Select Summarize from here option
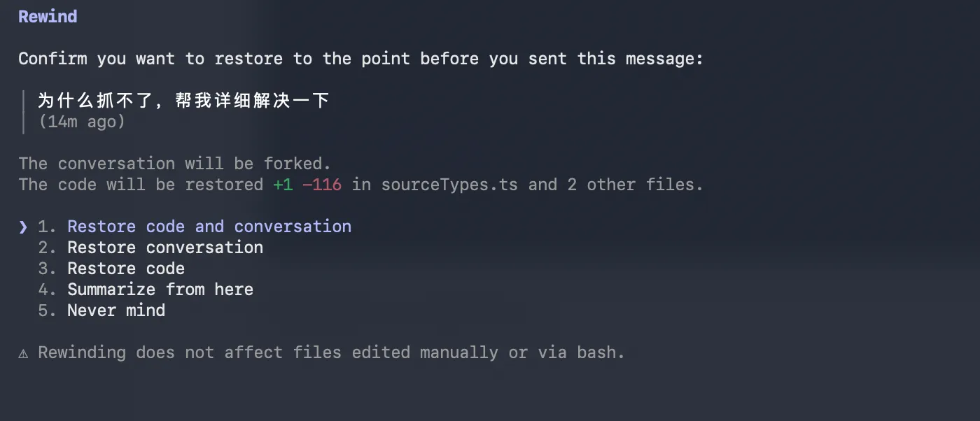980x421 pixels. coord(160,290)
